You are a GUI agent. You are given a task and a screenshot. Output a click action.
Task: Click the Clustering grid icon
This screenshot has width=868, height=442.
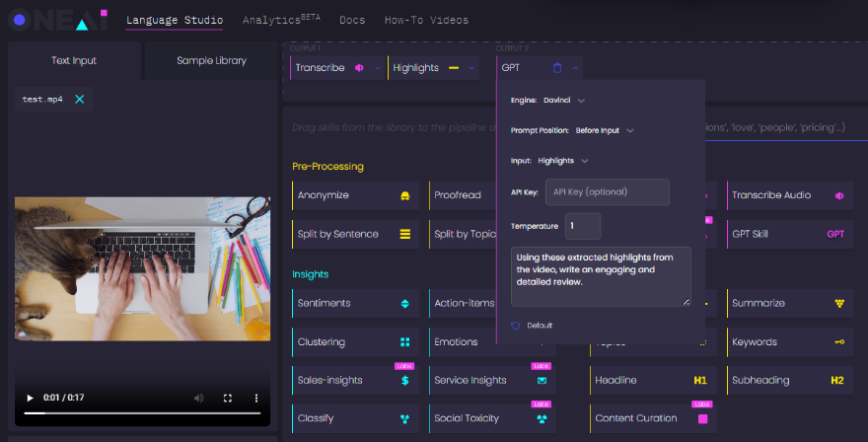point(405,341)
